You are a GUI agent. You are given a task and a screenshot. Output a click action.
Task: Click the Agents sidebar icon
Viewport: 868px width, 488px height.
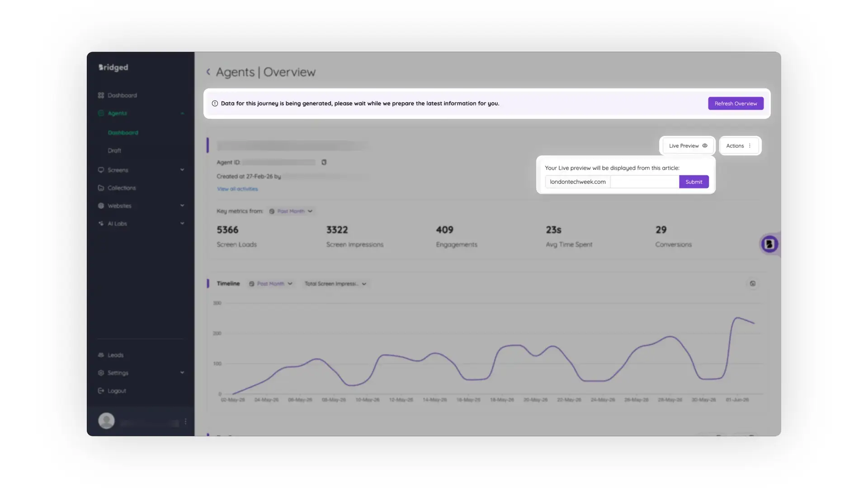(101, 113)
